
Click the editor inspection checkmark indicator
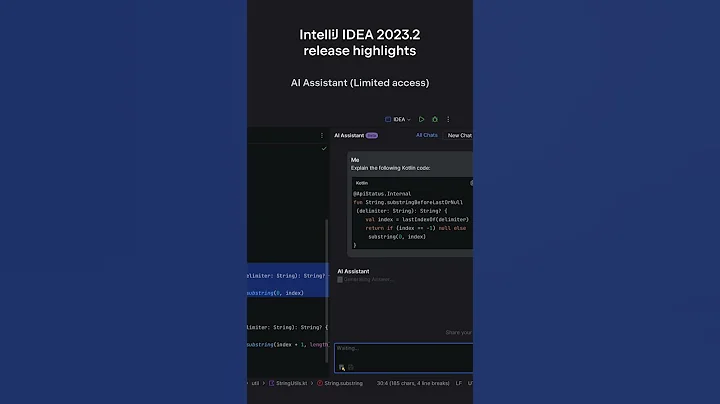(x=324, y=149)
